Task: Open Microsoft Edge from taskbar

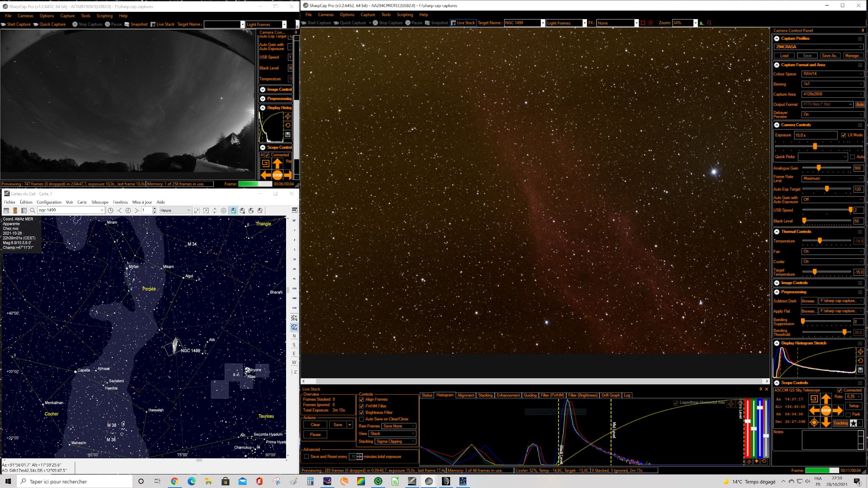Action: click(191, 481)
